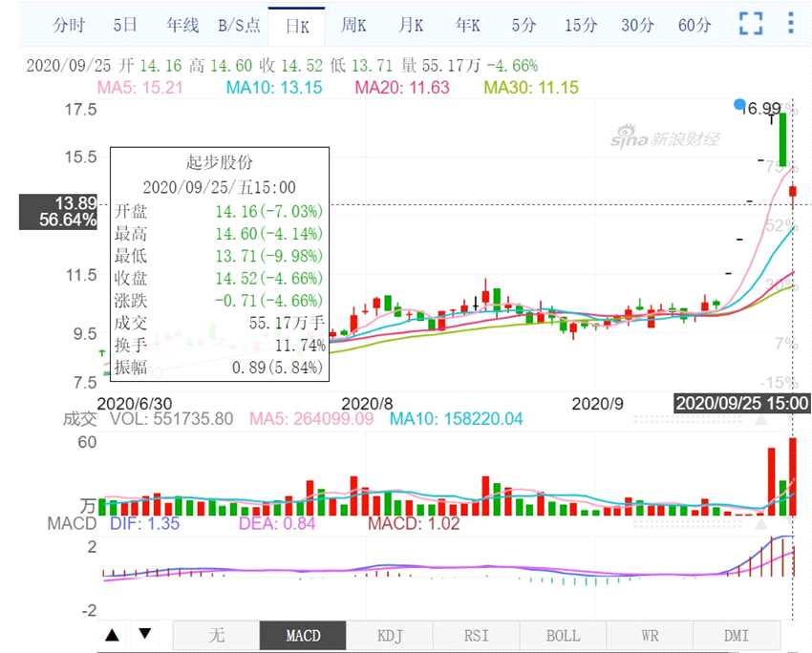This screenshot has height=653, width=812.
Task: Click the 成交 55.17万手 volume row
Action: click(x=220, y=323)
